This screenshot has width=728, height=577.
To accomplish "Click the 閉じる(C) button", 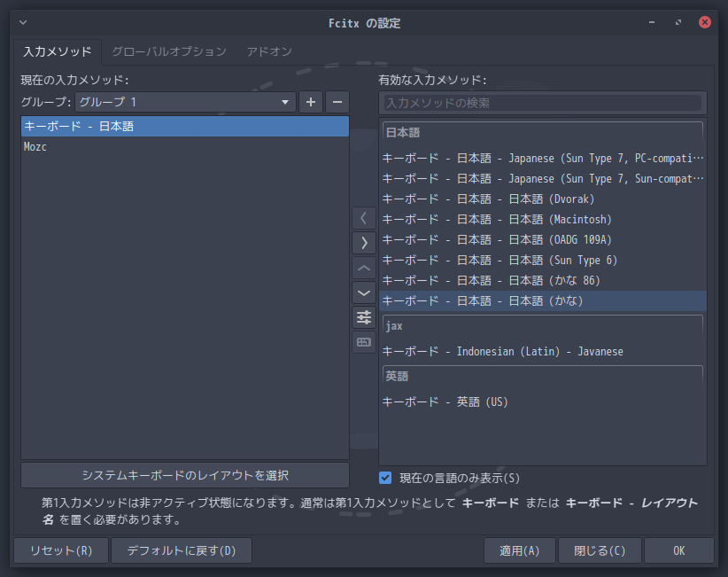I will [x=600, y=550].
